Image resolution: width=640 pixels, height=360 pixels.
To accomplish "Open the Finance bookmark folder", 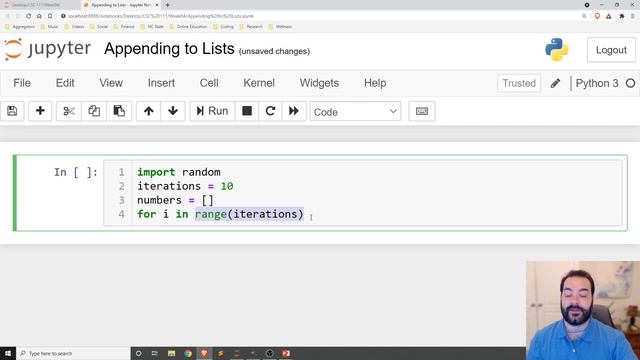I will click(124, 27).
